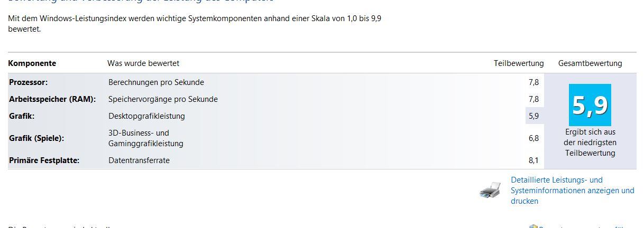Image resolution: width=644 pixels, height=228 pixels.
Task: Select the Prozessor row label
Action: 29,82
